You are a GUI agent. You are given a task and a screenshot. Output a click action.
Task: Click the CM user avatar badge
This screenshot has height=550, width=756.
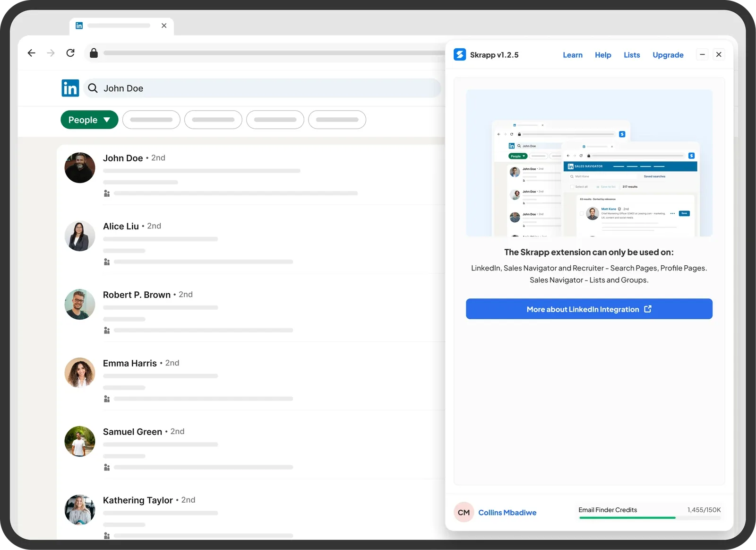(464, 512)
